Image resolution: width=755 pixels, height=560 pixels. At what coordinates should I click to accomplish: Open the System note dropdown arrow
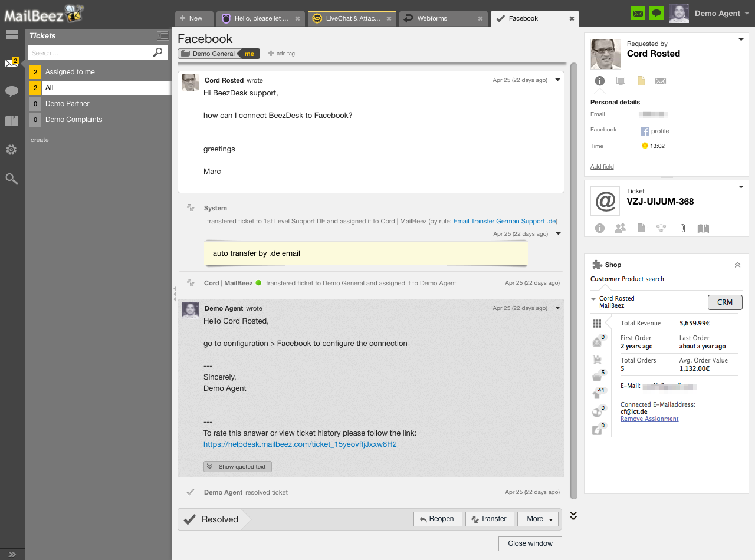tap(558, 234)
